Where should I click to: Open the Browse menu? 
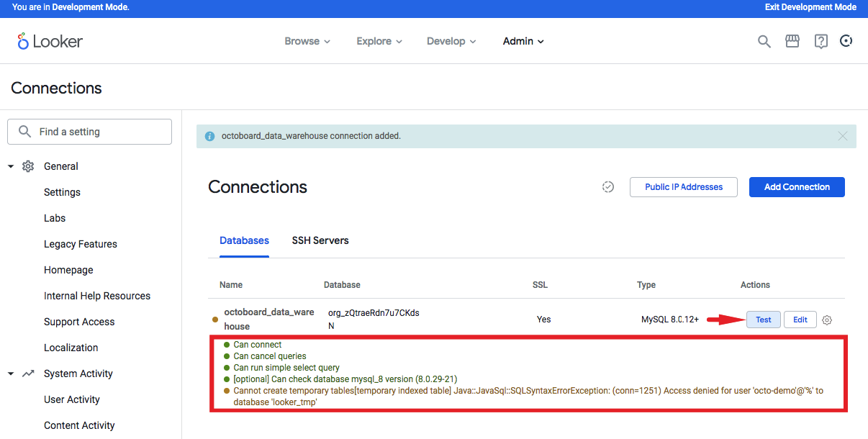pyautogui.click(x=307, y=41)
